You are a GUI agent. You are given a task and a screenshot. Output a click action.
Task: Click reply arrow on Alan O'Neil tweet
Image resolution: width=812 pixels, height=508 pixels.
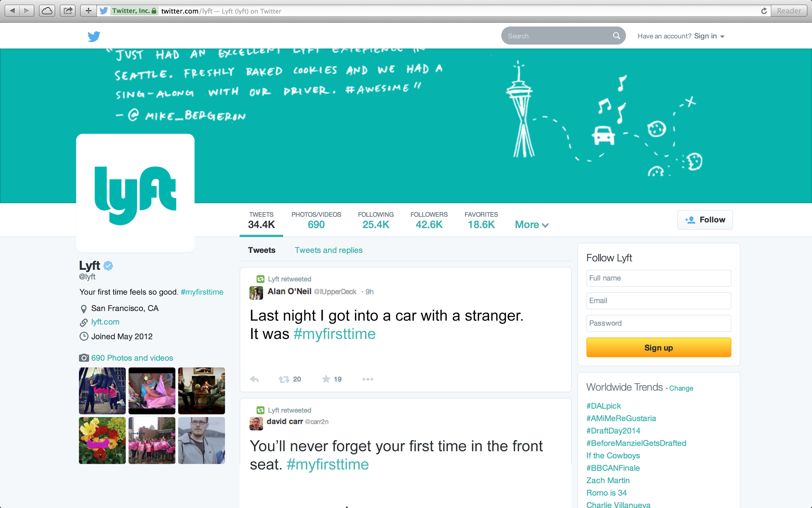click(254, 379)
